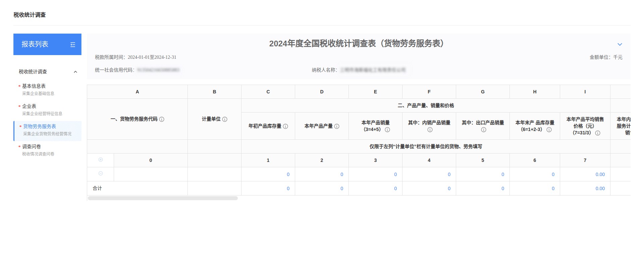The height and width of the screenshot is (260, 644).
Task: Click info icon for 本年产品销量 (3=4+5)
Action: point(387,130)
